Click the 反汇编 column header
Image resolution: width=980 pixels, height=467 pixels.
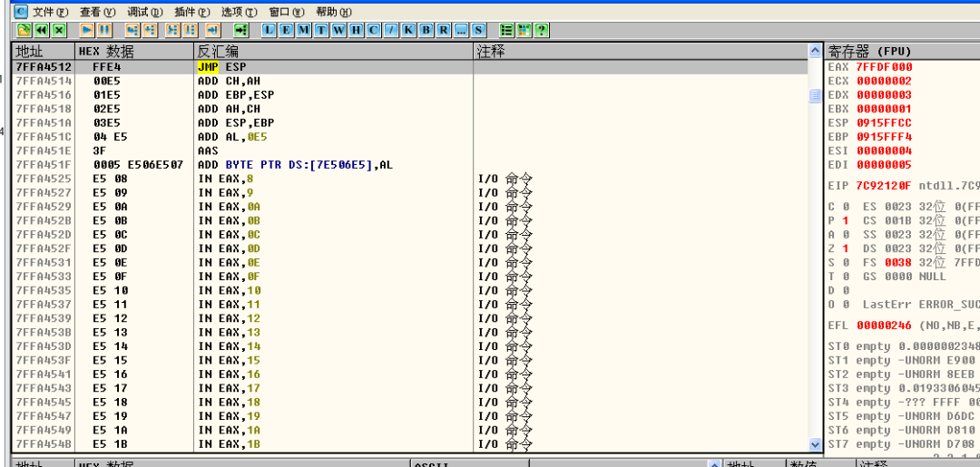[334, 51]
